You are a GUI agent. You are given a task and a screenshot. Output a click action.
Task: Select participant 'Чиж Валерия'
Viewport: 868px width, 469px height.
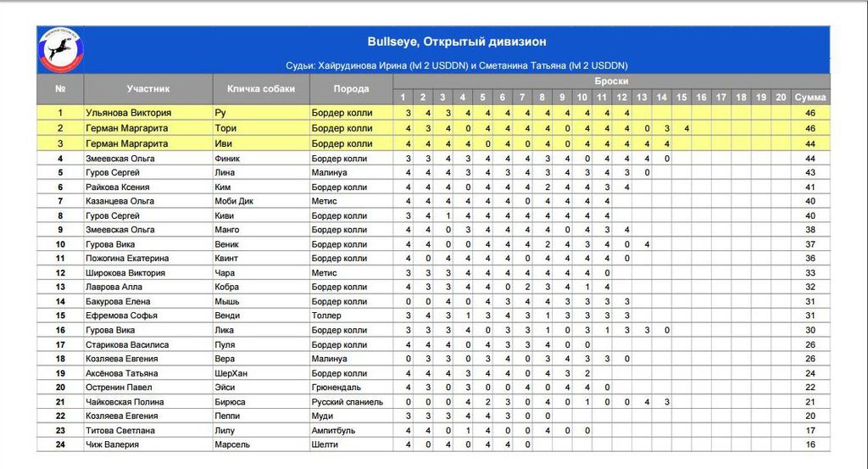tap(112, 444)
